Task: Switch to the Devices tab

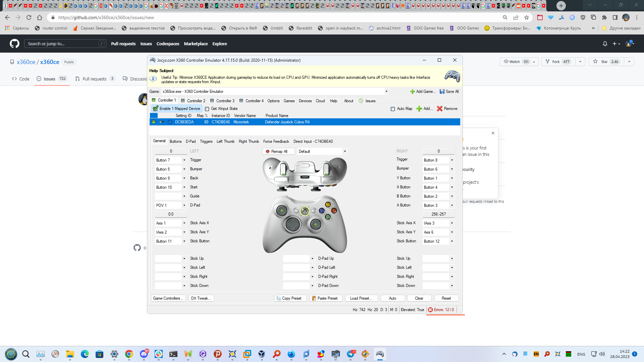Action: point(305,101)
